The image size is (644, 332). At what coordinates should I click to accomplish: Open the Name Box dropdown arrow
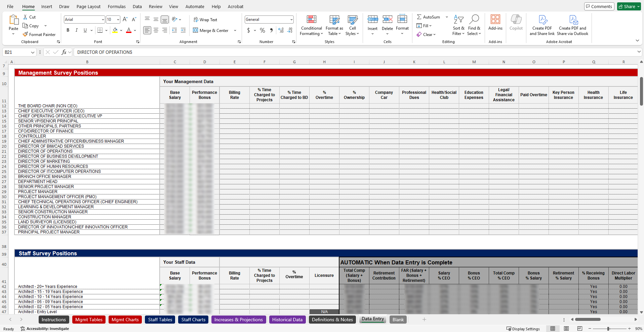click(33, 52)
